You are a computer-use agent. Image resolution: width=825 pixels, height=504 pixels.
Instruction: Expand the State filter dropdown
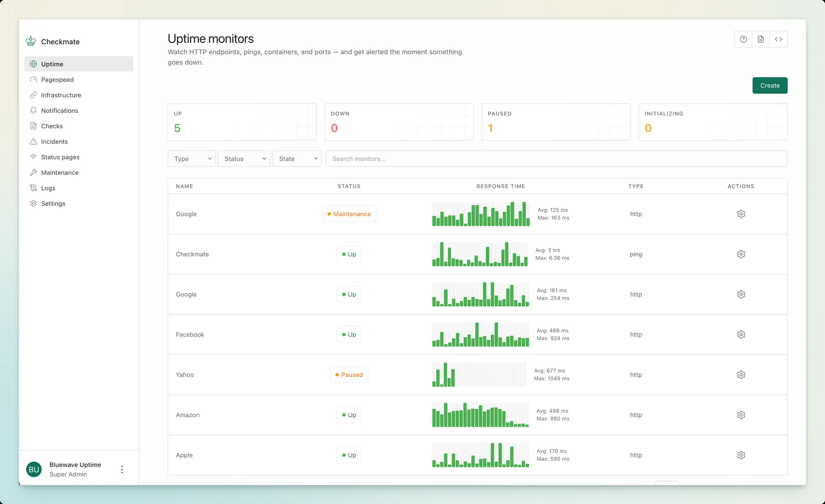pyautogui.click(x=297, y=159)
